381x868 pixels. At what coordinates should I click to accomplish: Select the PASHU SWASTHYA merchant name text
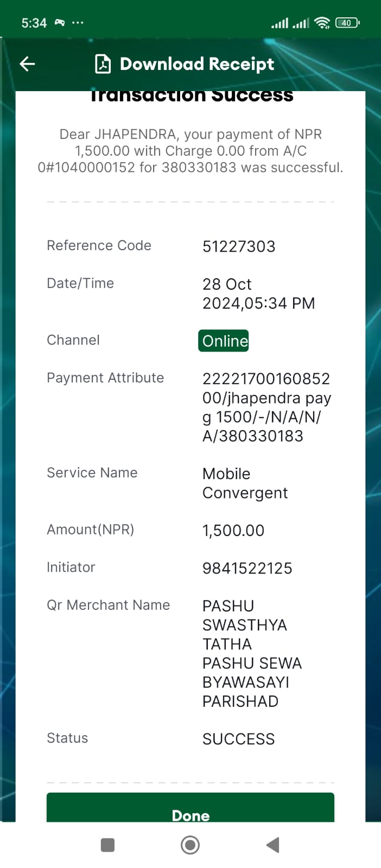click(x=252, y=654)
